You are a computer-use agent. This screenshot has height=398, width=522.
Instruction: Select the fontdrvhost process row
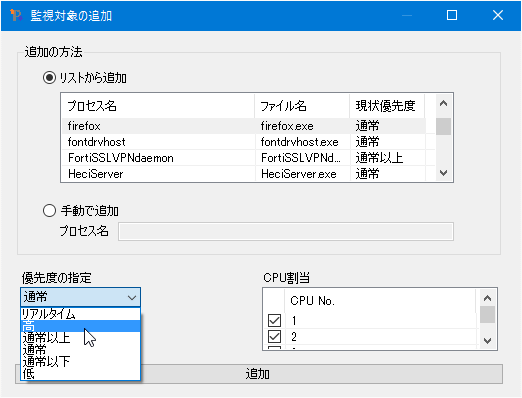coord(243,142)
